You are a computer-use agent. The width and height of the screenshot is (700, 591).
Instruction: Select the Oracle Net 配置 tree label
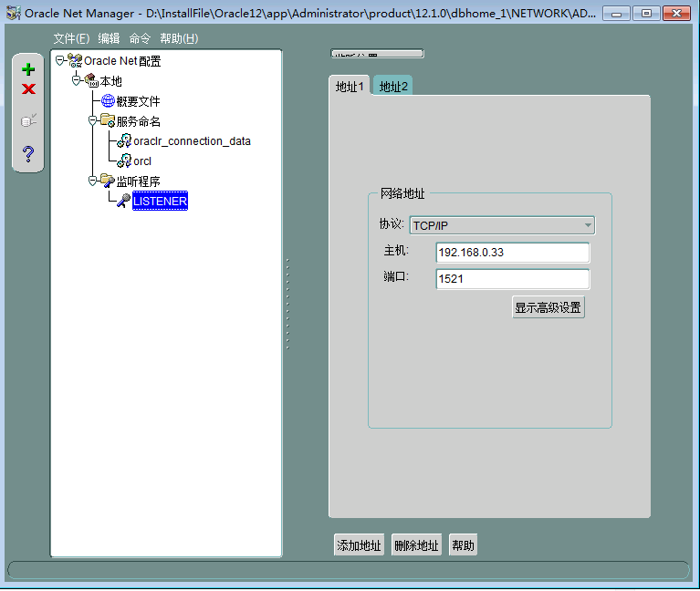point(122,61)
